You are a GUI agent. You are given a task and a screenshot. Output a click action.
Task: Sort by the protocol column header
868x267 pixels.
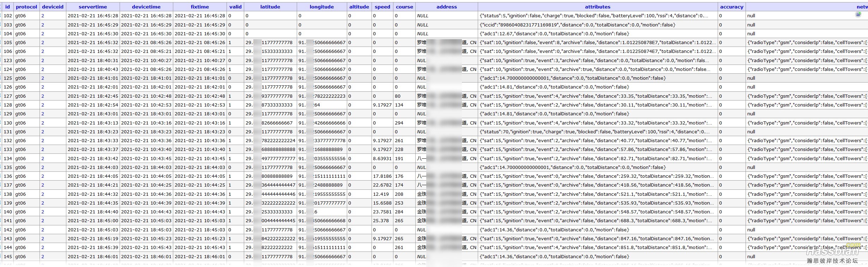tap(26, 7)
